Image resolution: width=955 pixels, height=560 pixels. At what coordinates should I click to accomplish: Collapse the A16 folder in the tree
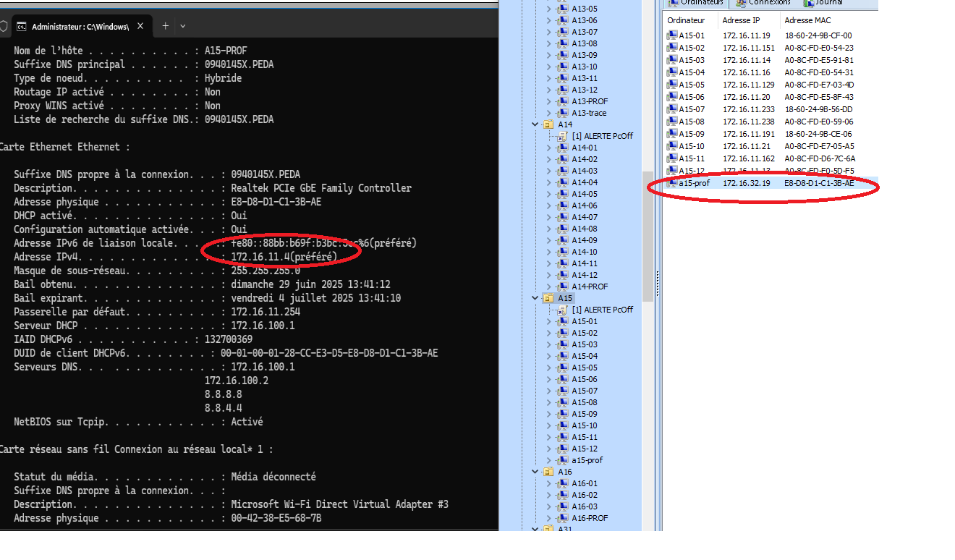(x=536, y=472)
